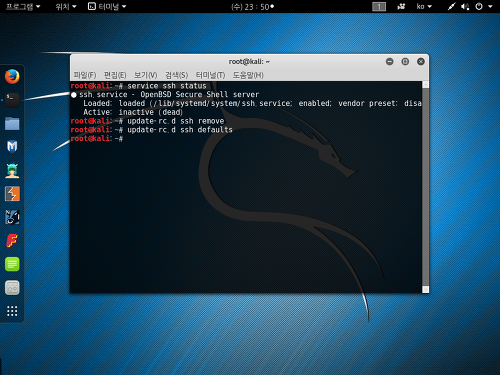Open the volume control in top bar
This screenshot has width=500, height=375.
coord(465,7)
